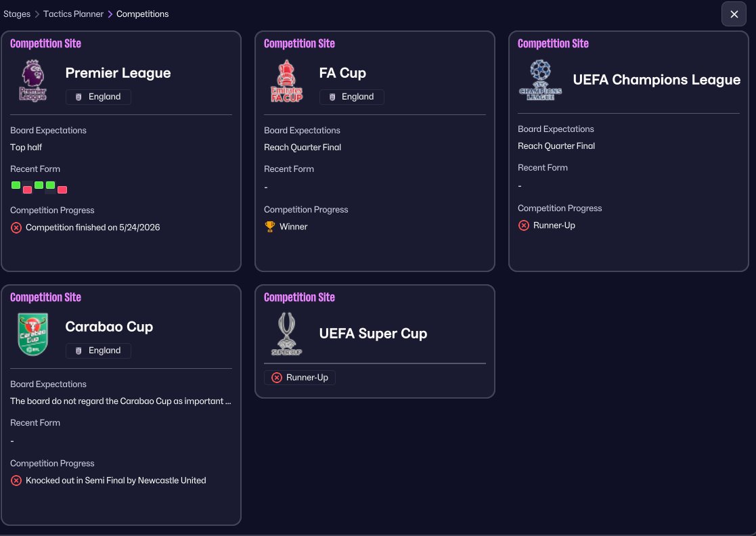Close the Competitions panel with X
The height and width of the screenshot is (536, 756).
(x=734, y=14)
